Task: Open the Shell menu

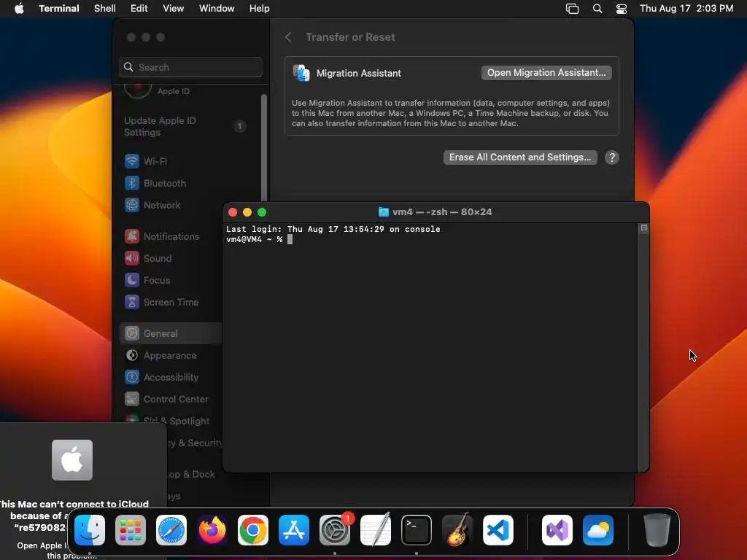Action: (105, 9)
